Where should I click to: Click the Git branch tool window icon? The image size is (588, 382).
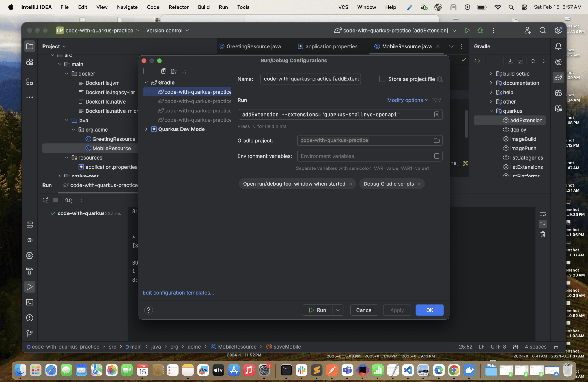point(30,333)
